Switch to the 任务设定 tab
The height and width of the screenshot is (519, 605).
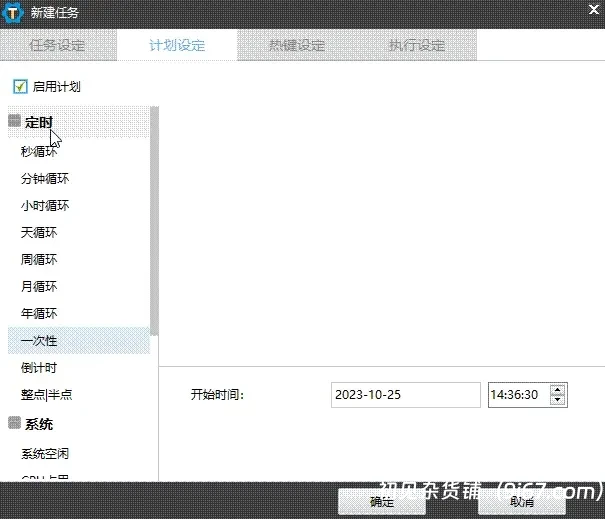click(x=58, y=45)
